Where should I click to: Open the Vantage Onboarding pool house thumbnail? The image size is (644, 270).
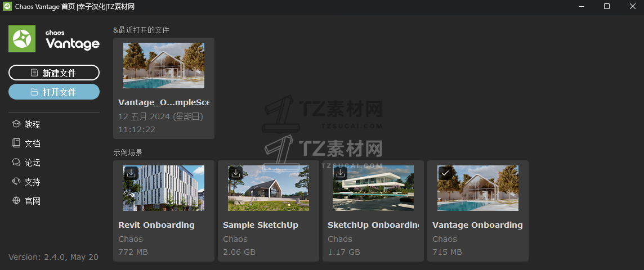point(478,188)
